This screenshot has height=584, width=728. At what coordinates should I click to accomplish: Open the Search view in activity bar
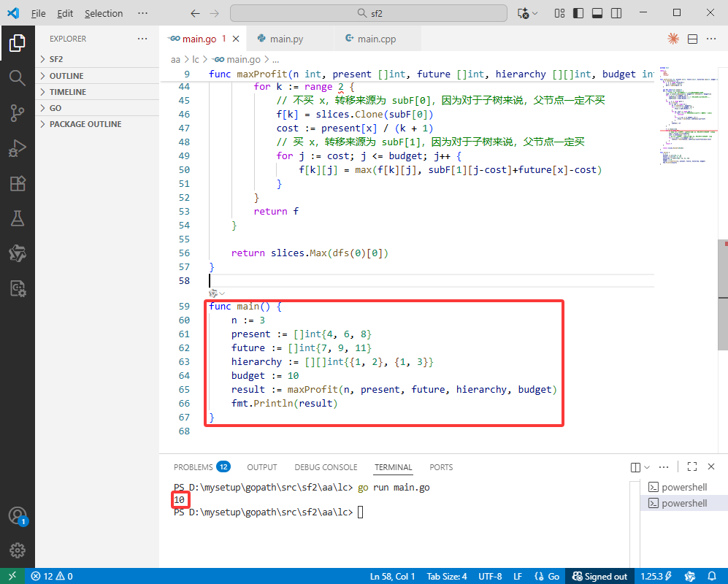pos(18,77)
